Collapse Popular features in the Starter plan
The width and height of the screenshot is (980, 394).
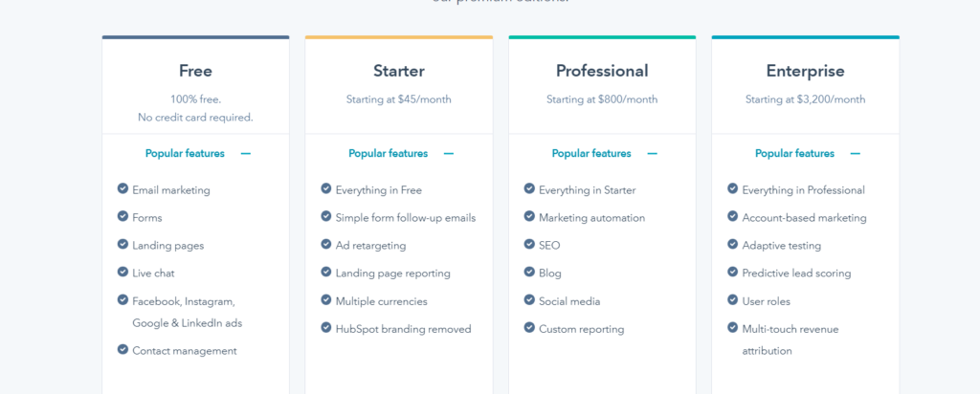coord(449,153)
